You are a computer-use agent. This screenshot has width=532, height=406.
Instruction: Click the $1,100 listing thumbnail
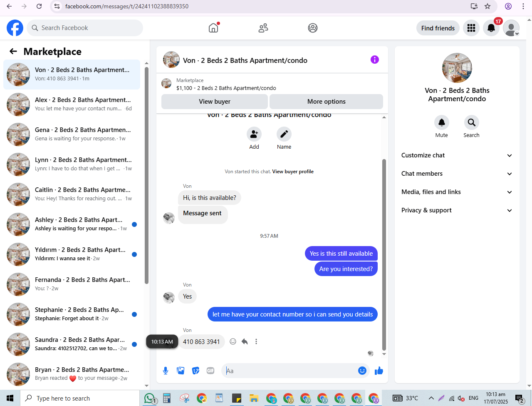point(166,83)
